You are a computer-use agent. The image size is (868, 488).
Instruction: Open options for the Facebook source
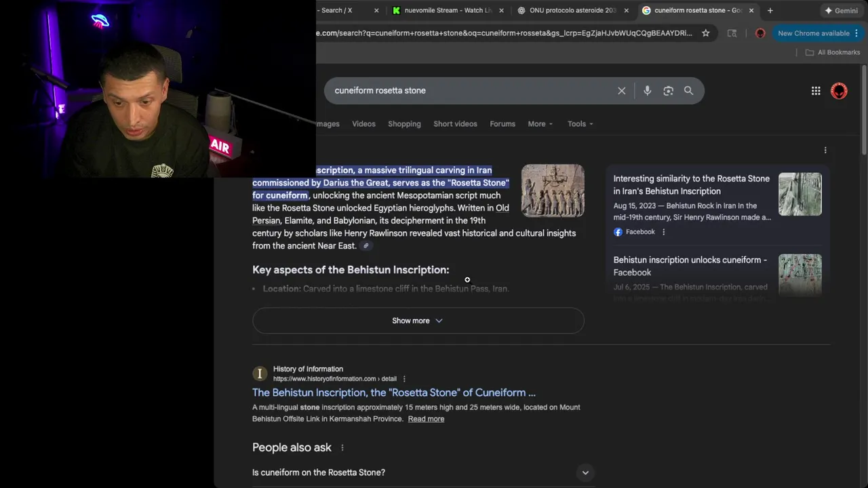click(663, 232)
